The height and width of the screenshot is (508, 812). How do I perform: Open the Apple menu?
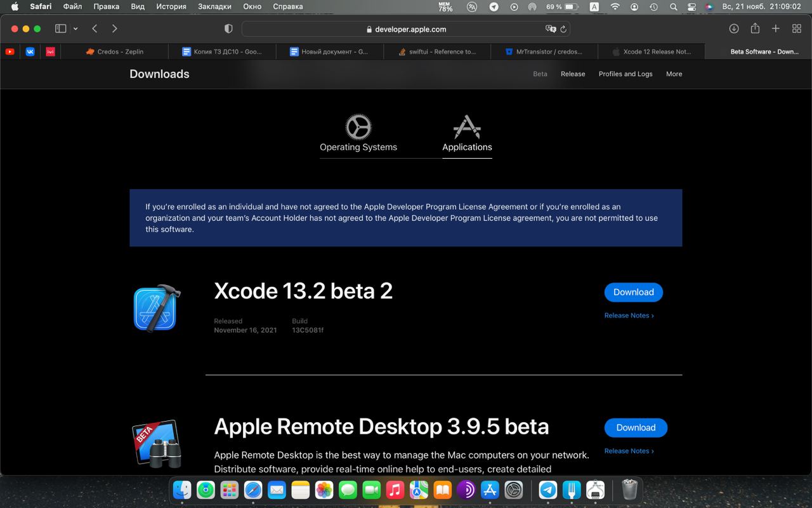15,6
